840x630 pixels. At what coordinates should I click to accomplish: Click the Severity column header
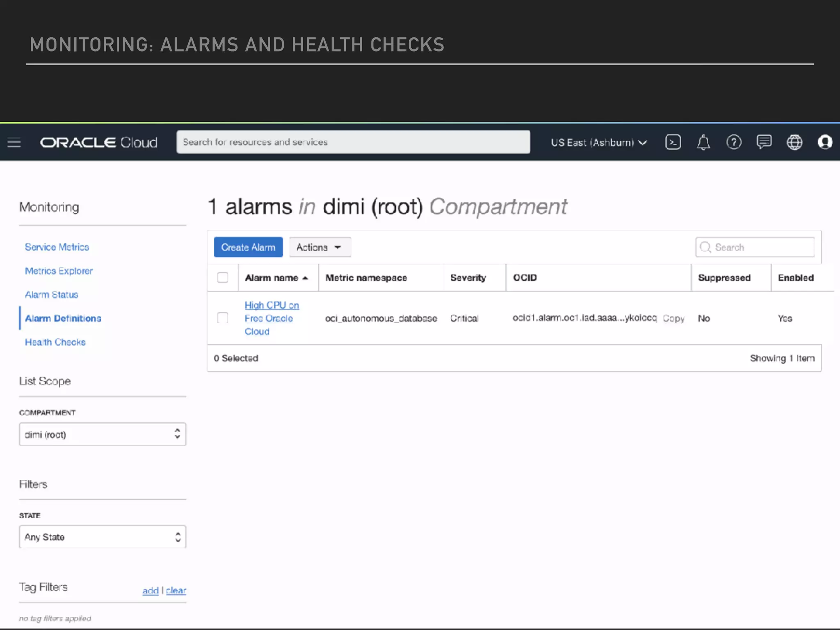click(468, 278)
